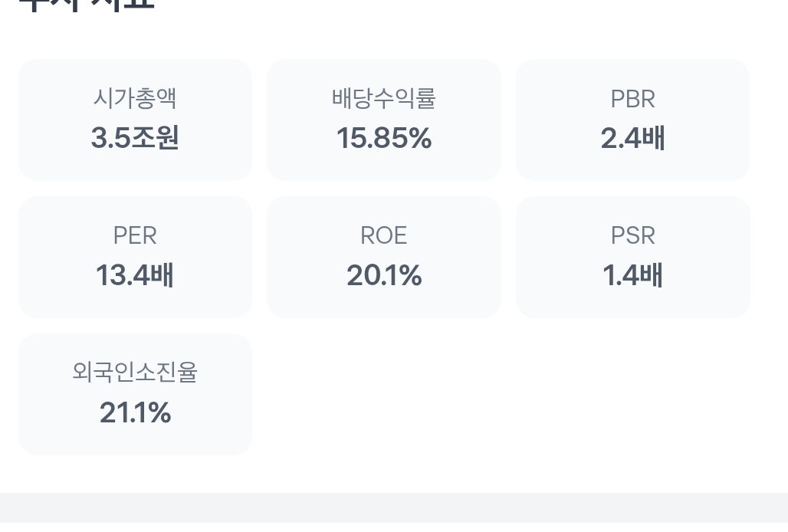
Task: Click the partially visible section heading
Action: pos(86,5)
